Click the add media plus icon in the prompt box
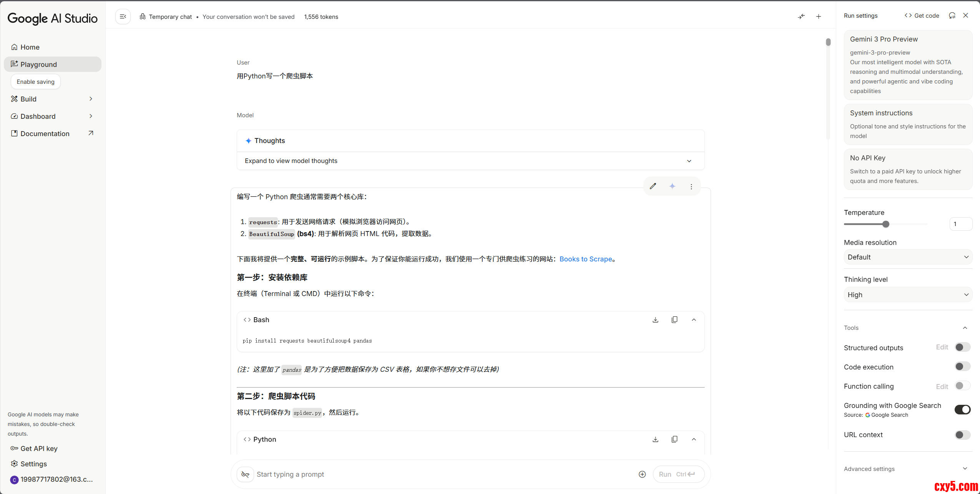 pos(642,474)
